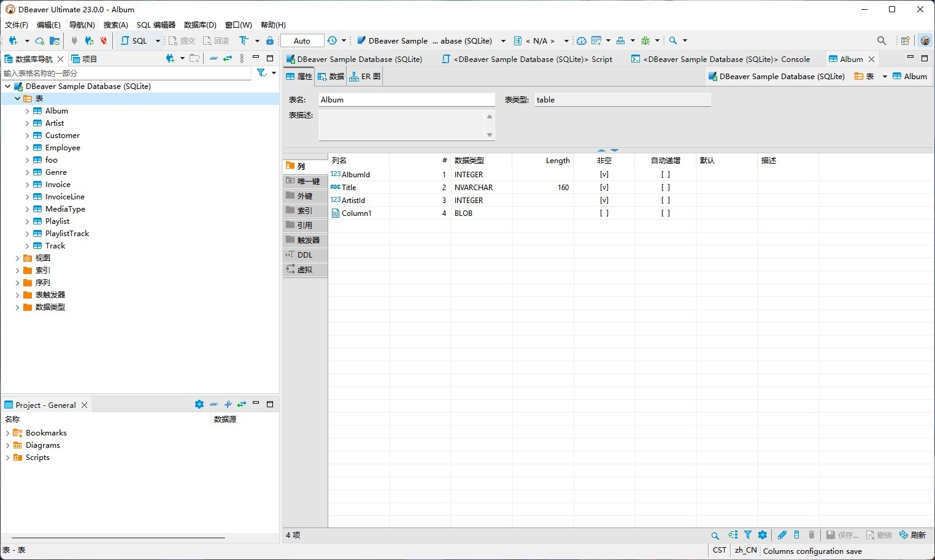The image size is (935, 560).
Task: Click the plus icon in Project panel toolbar
Action: pos(228,404)
